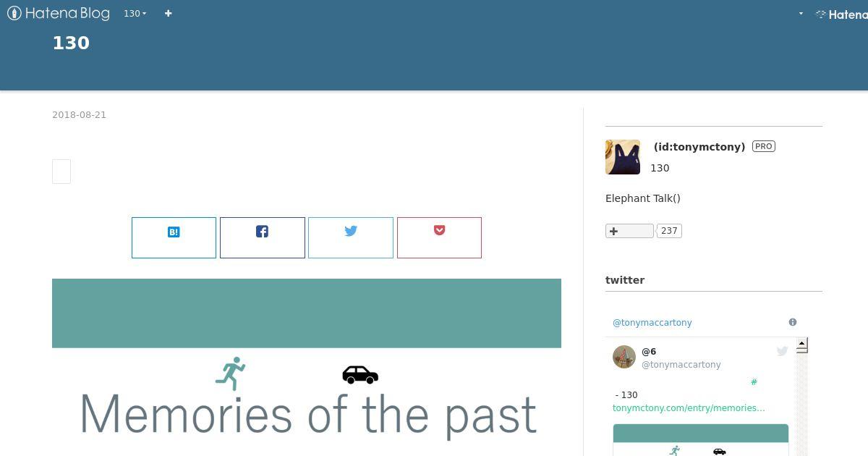Click the plus icon in top bar
The height and width of the screenshot is (456, 868).
(168, 13)
